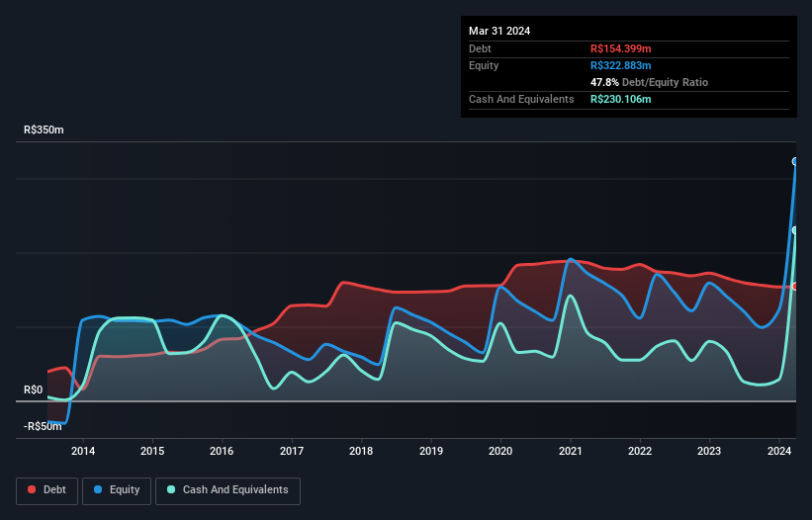Click the Mar 31 2024 tooltip date
This screenshot has width=812, height=520.
coord(499,31)
